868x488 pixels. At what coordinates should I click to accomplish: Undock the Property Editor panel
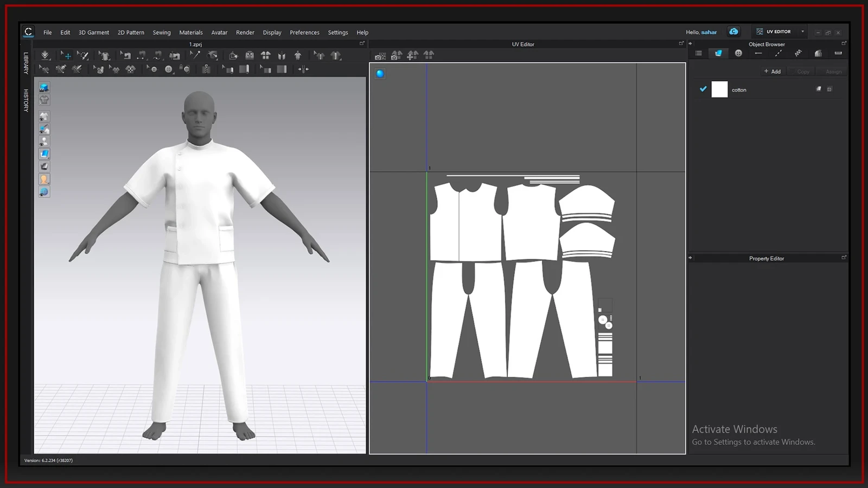tap(844, 258)
